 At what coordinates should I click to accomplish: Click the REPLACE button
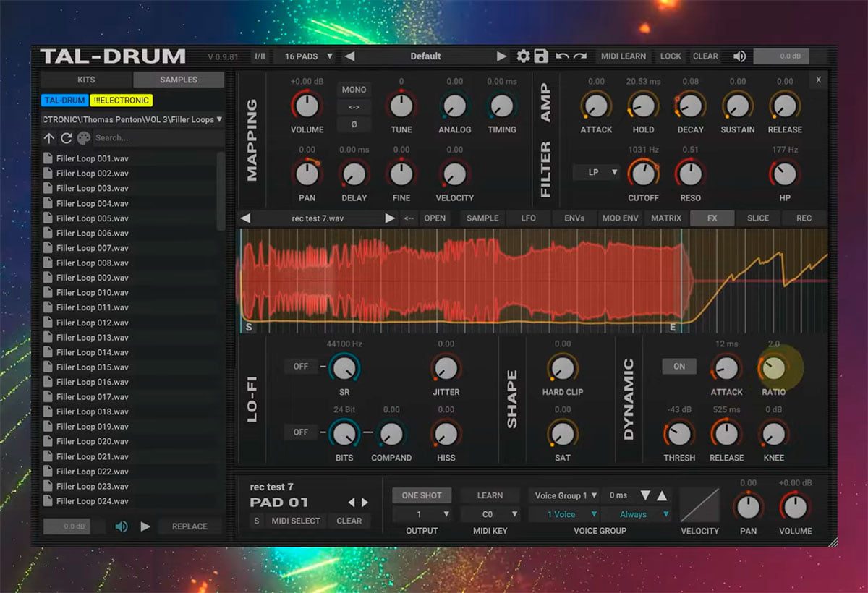coord(190,526)
